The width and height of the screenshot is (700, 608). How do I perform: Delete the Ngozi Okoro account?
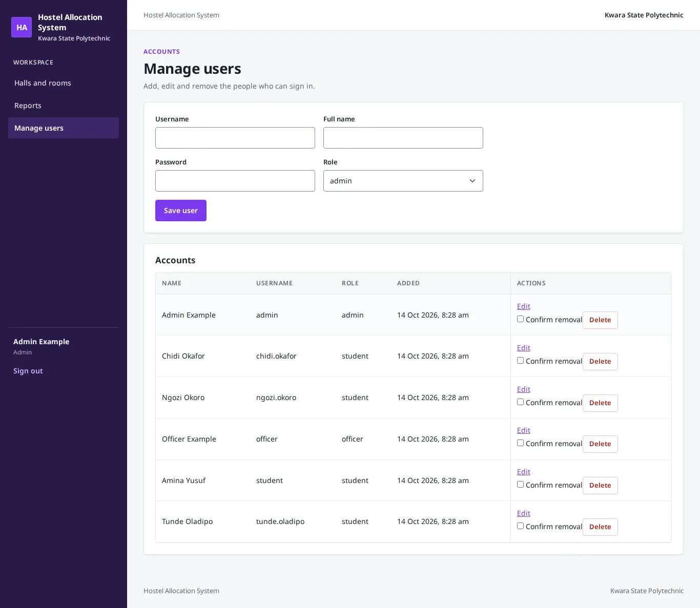(600, 403)
